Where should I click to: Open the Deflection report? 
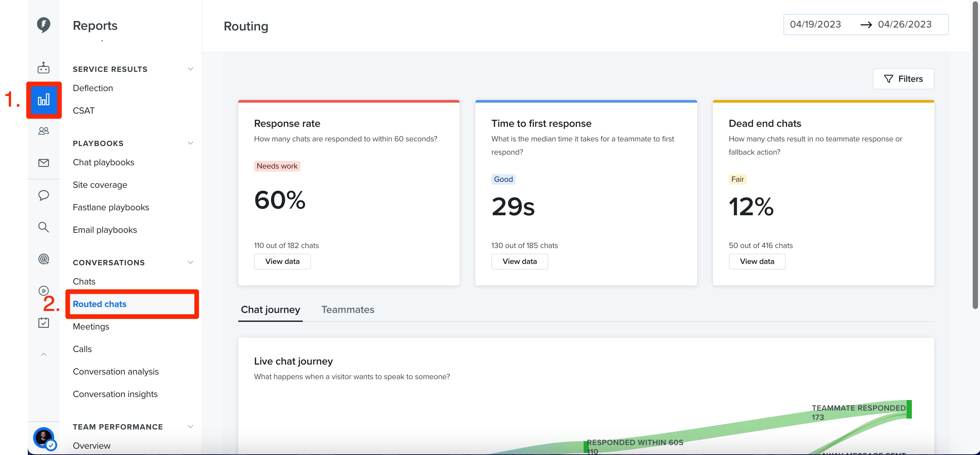coord(93,88)
